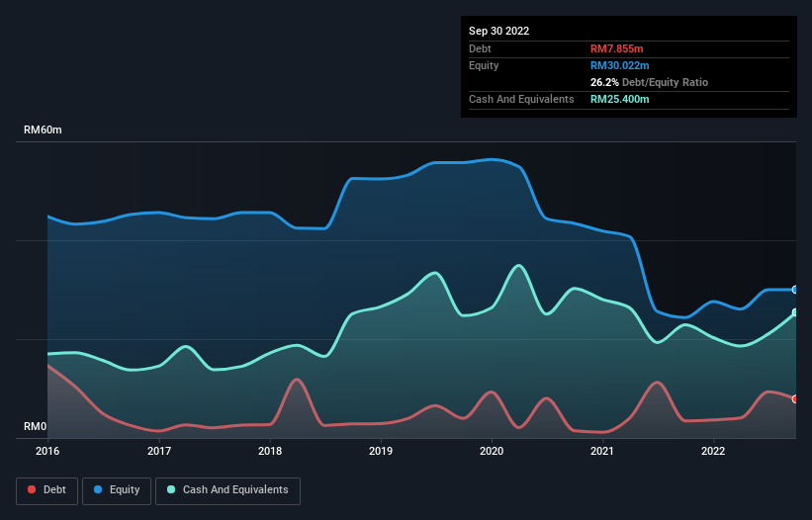Click the RM60m y-axis label
This screenshot has width=812, height=520.
[43, 130]
